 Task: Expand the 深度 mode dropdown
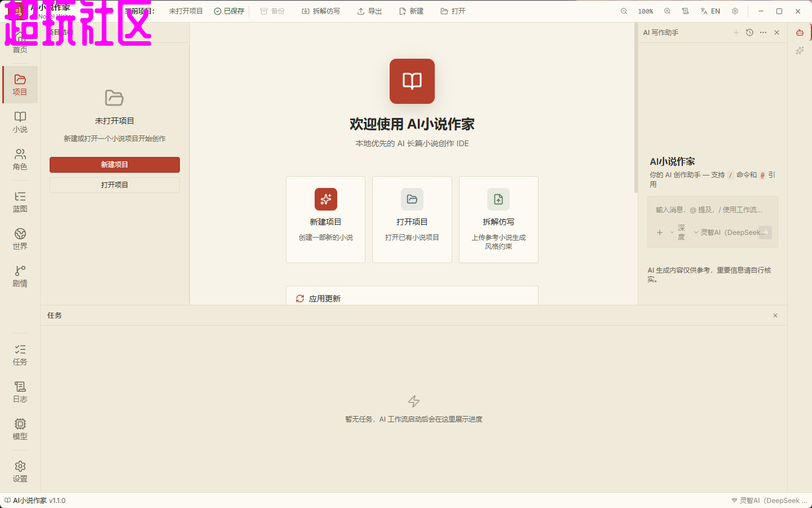click(678, 233)
